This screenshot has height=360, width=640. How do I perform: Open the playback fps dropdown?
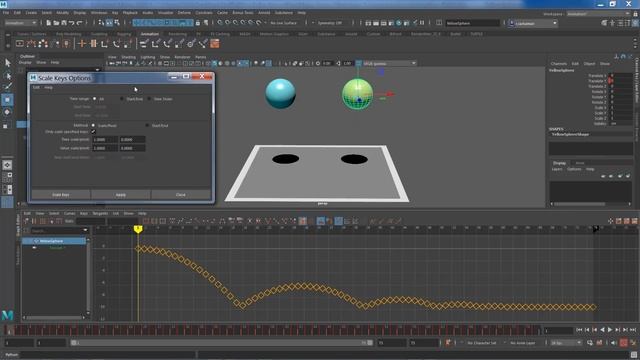point(566,343)
